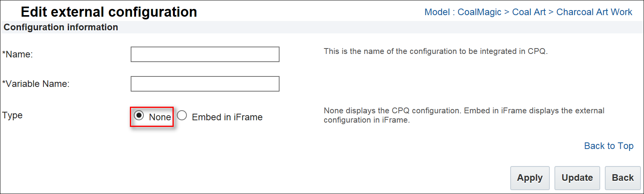The width and height of the screenshot is (644, 194).
Task: Click the Type field label
Action: (x=12, y=115)
